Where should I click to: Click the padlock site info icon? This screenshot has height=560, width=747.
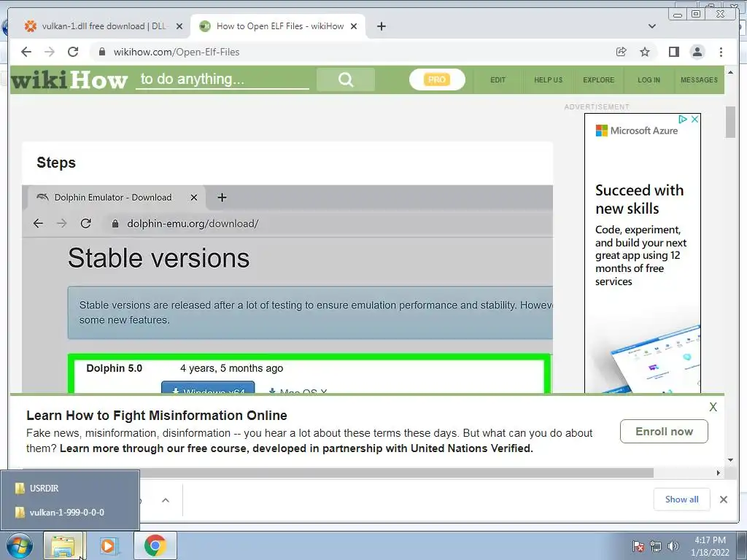click(x=101, y=52)
